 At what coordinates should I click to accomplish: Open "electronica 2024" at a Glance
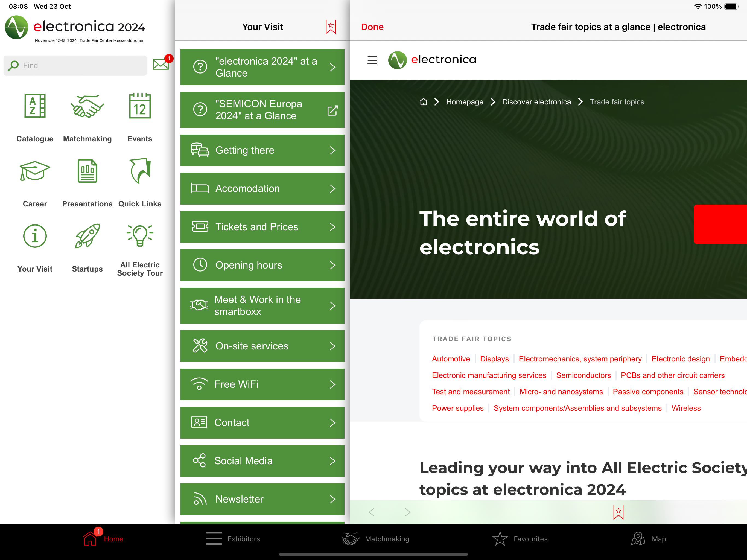[262, 67]
